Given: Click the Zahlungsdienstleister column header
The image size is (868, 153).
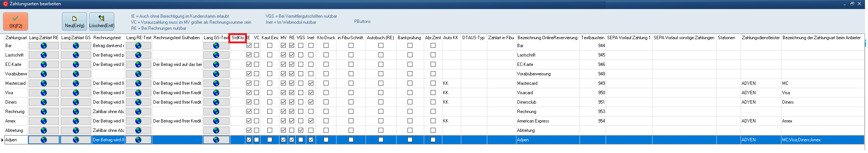Looking at the screenshot, I should [761, 38].
